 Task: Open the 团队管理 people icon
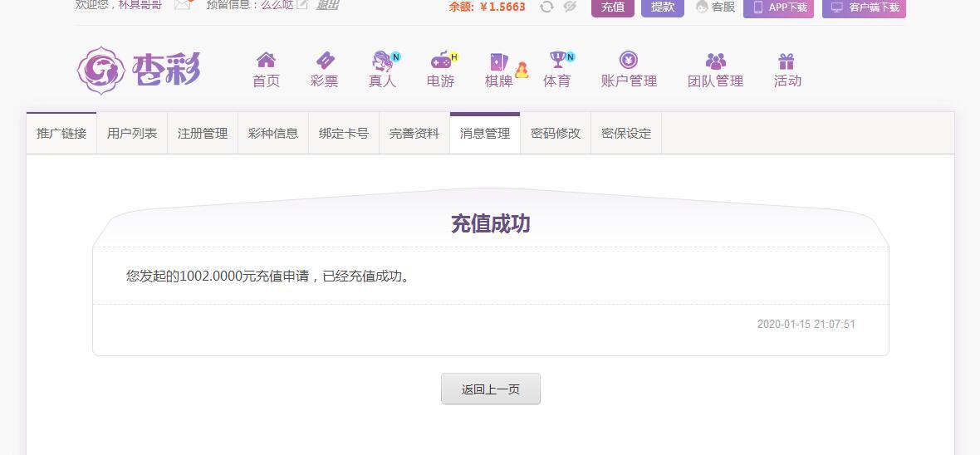(x=716, y=61)
